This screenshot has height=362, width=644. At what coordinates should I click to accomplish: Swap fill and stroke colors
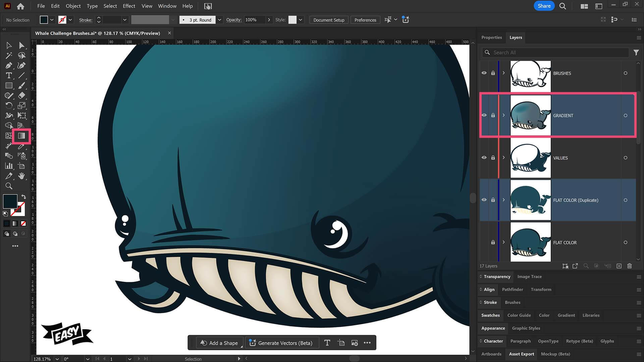[23, 197]
